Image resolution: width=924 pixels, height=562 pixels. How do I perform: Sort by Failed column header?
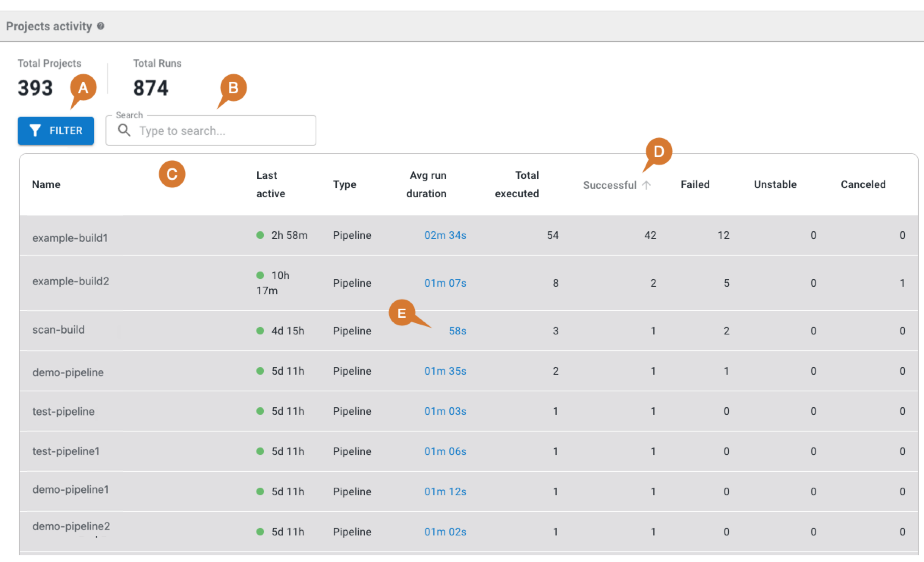(695, 184)
